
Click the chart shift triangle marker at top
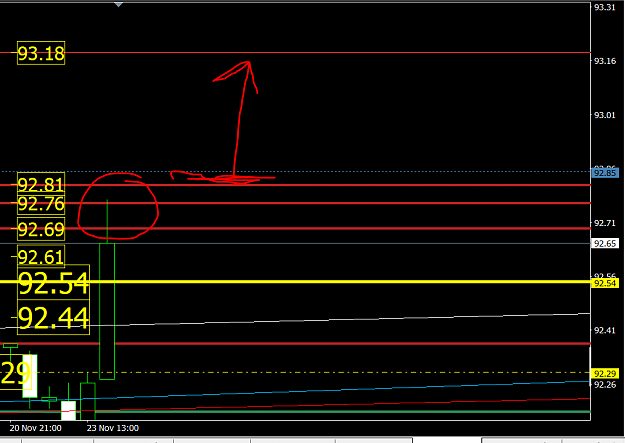[118, 5]
